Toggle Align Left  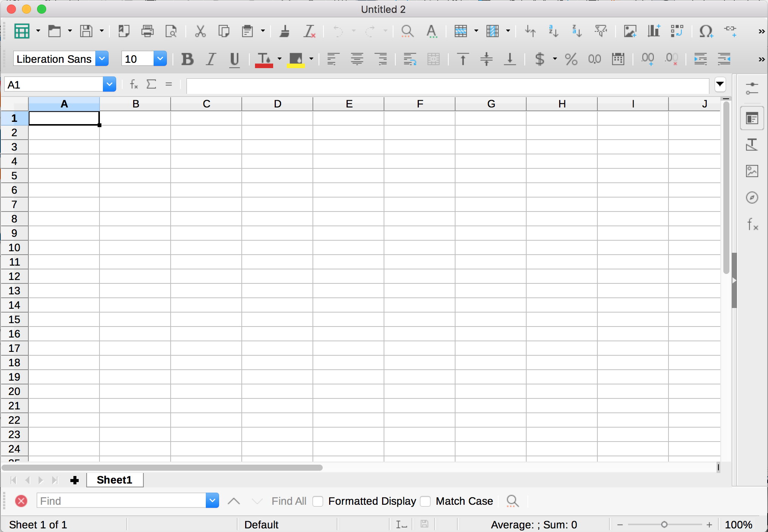[x=333, y=59]
